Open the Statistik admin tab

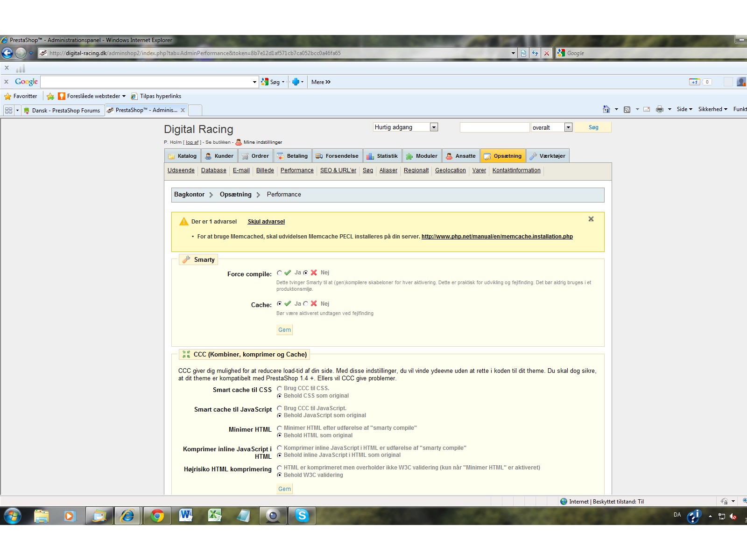point(382,156)
